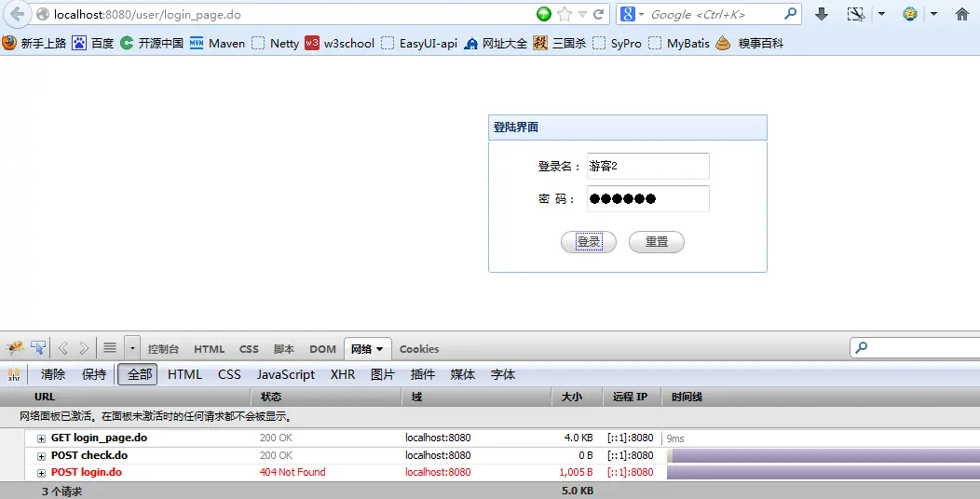
Task: Open the w3school bookmark
Action: point(339,43)
